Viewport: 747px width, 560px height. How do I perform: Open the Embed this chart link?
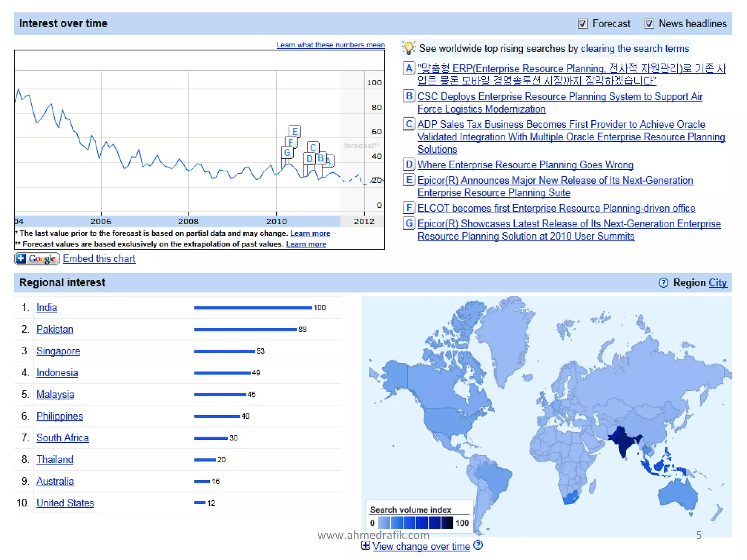pos(99,259)
